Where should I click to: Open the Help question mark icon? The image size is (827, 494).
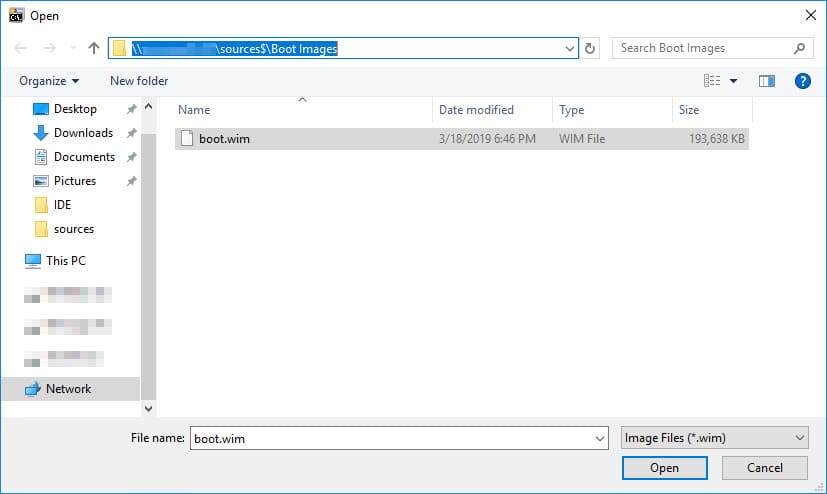point(801,81)
